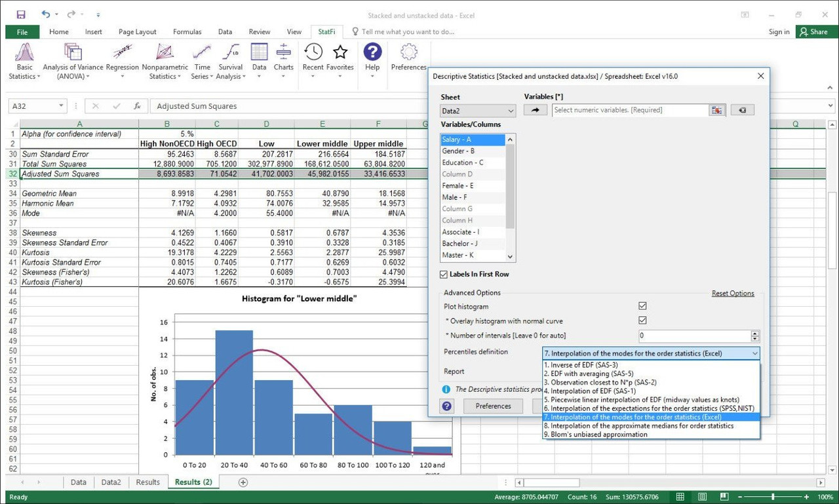Open Sheet dropdown showing Data2

(x=478, y=111)
